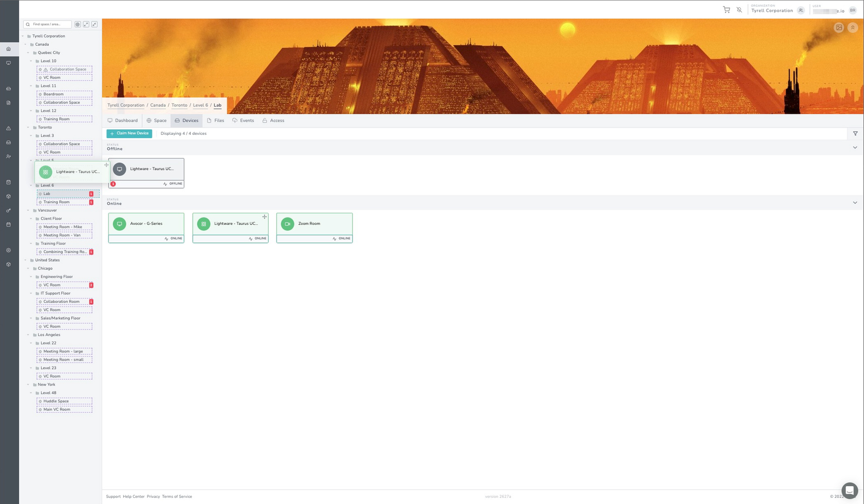Open the Home view in left sidebar
This screenshot has width=864, height=504.
click(8, 49)
